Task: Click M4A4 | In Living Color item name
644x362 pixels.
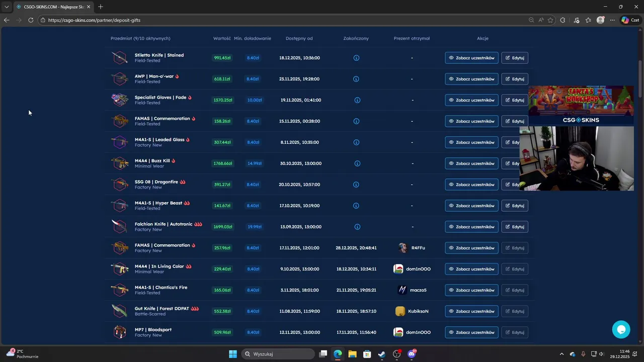Action: pos(159,266)
